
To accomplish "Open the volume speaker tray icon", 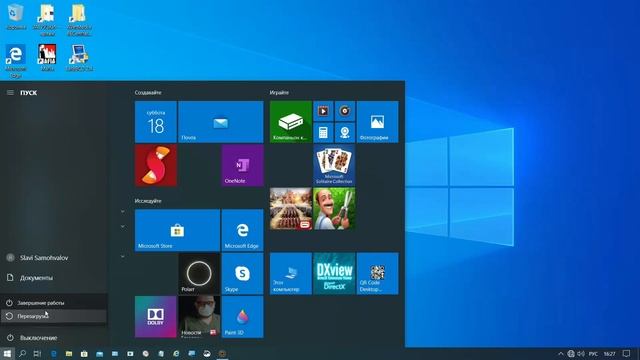I will (581, 354).
